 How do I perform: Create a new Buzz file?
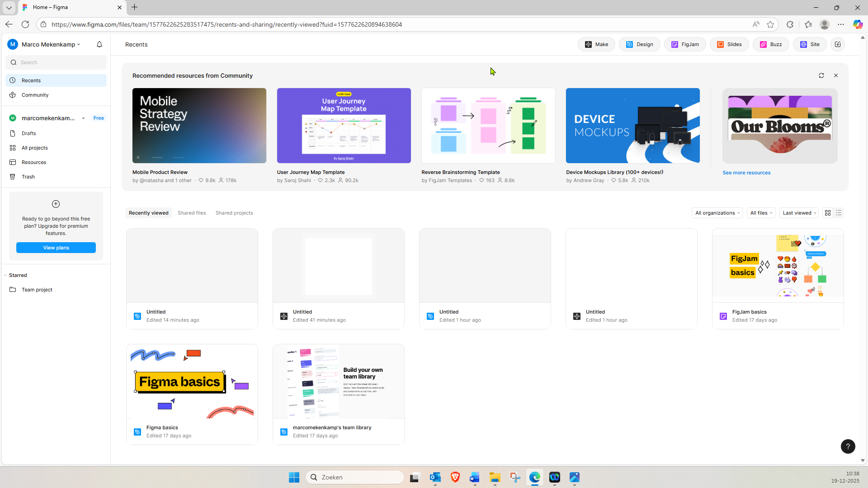[x=771, y=44]
